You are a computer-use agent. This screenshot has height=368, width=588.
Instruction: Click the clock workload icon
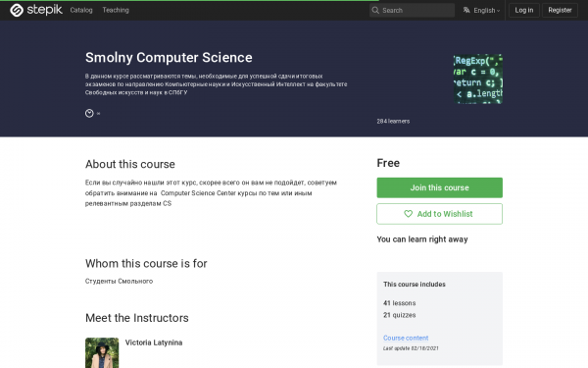89,113
